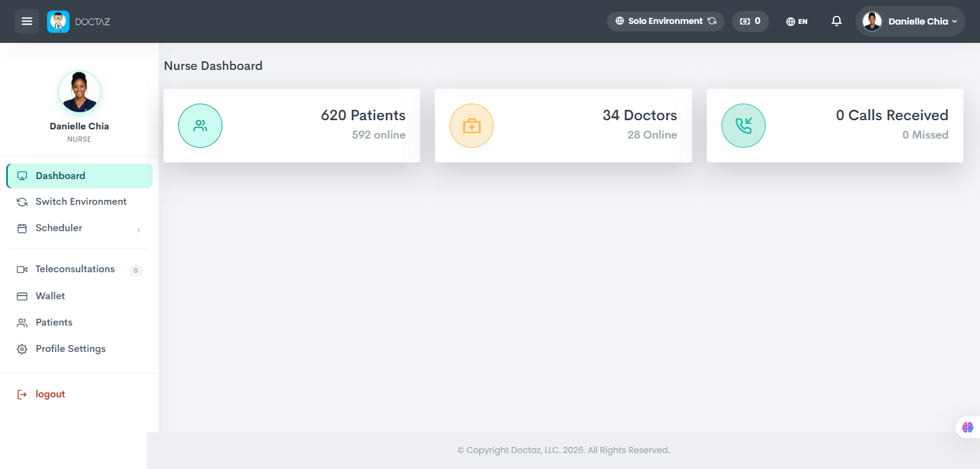This screenshot has height=469, width=980.
Task: Click the globe icon beside EN
Action: click(791, 21)
